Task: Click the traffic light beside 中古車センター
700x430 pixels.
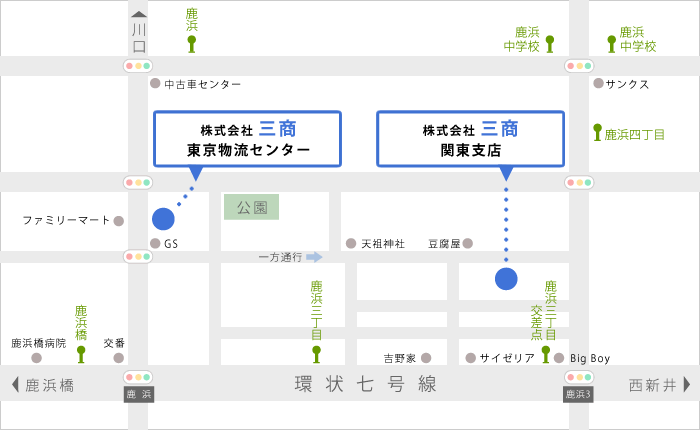Action: click(138, 66)
